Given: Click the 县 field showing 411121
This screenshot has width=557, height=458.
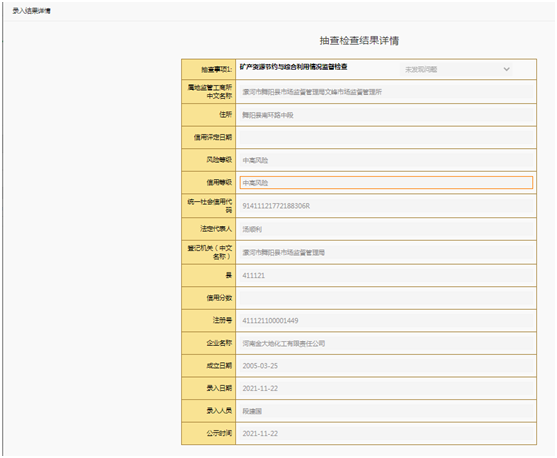Looking at the screenshot, I should pyautogui.click(x=386, y=275).
